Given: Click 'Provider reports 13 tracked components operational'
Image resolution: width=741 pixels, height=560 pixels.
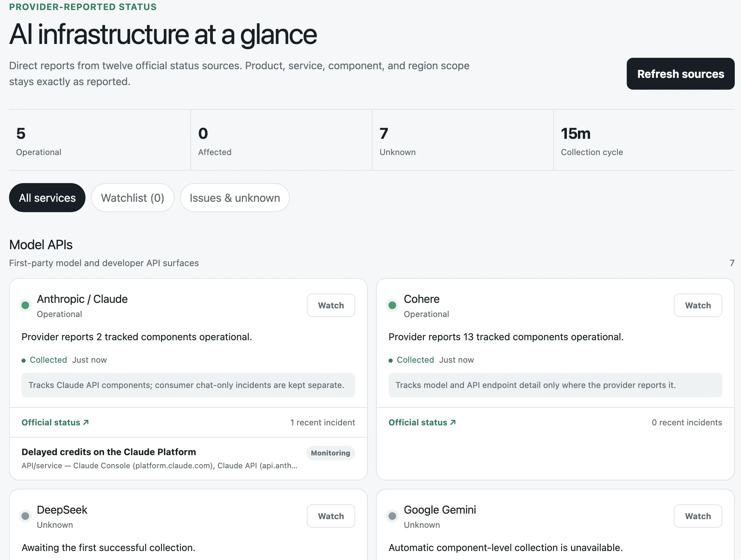Looking at the screenshot, I should (x=506, y=337).
